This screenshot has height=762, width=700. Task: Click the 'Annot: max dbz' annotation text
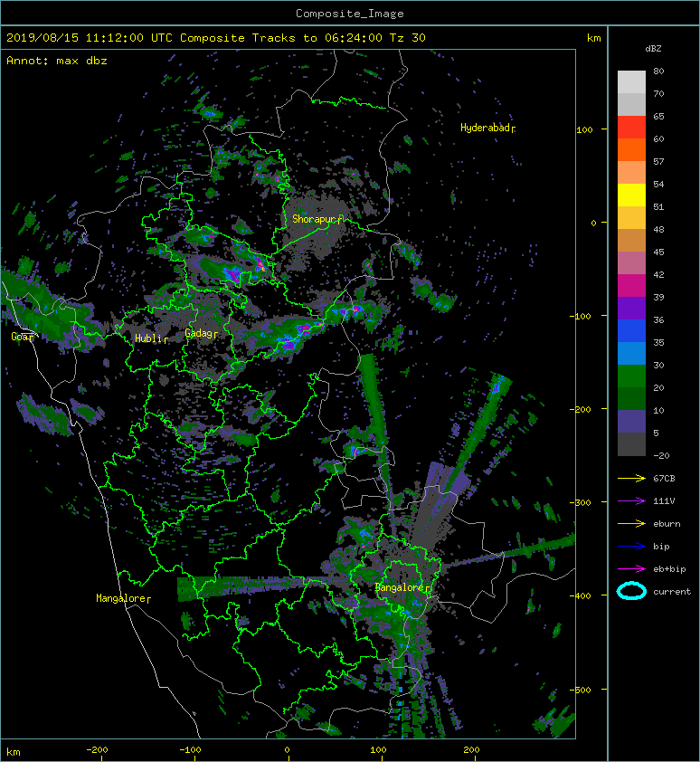(x=57, y=61)
